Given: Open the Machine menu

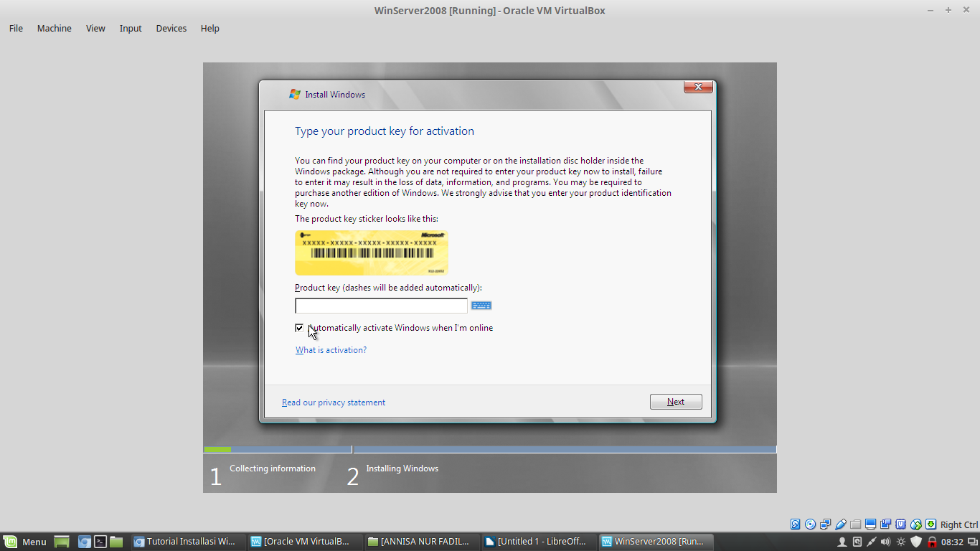Looking at the screenshot, I should coord(55,29).
